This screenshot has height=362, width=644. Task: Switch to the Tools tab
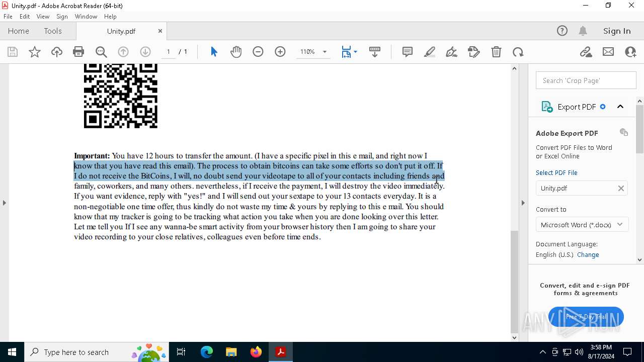coord(53,31)
